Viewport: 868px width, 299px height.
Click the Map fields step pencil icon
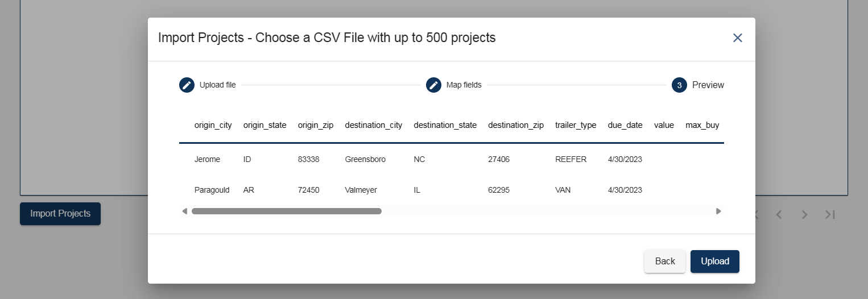433,85
